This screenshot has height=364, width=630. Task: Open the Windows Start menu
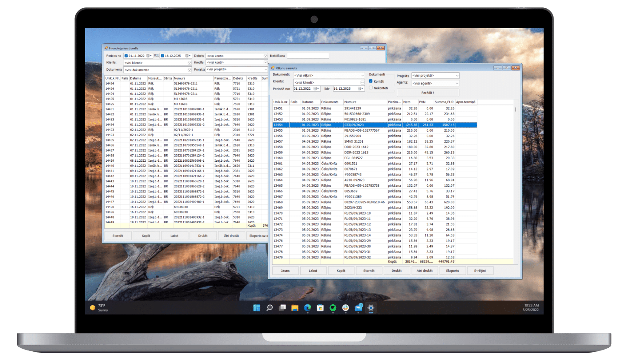pos(257,308)
